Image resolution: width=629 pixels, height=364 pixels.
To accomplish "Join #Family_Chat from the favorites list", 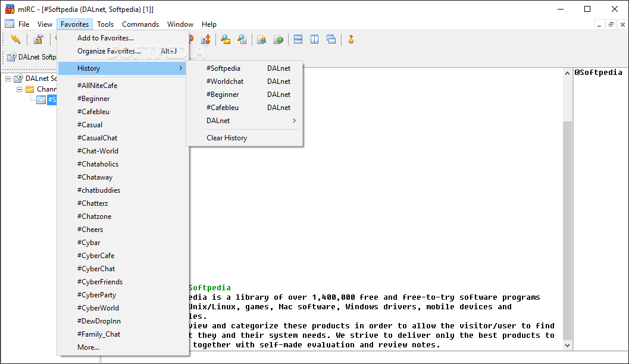I will 123,334.
